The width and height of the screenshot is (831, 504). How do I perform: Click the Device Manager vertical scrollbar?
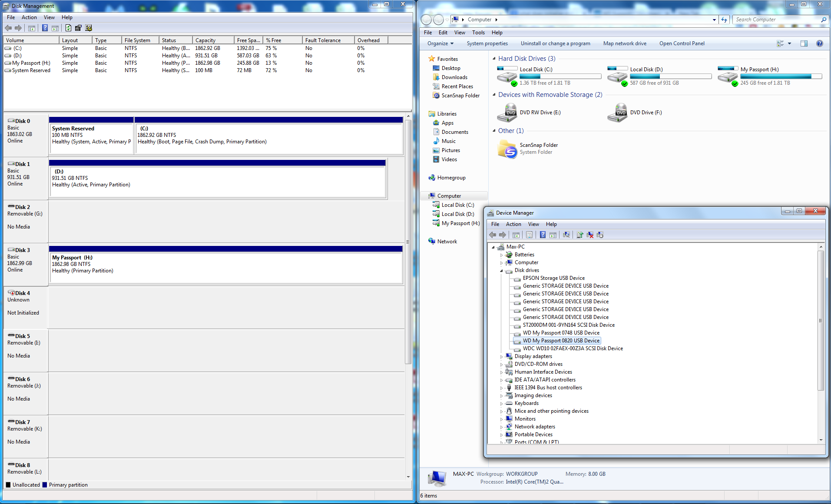[x=821, y=321]
